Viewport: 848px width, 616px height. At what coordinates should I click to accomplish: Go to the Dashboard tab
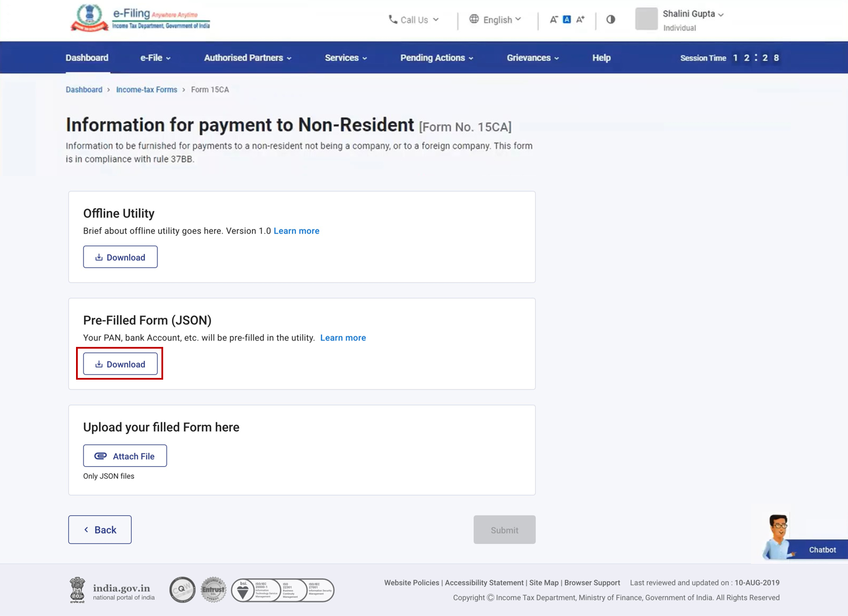[87, 58]
